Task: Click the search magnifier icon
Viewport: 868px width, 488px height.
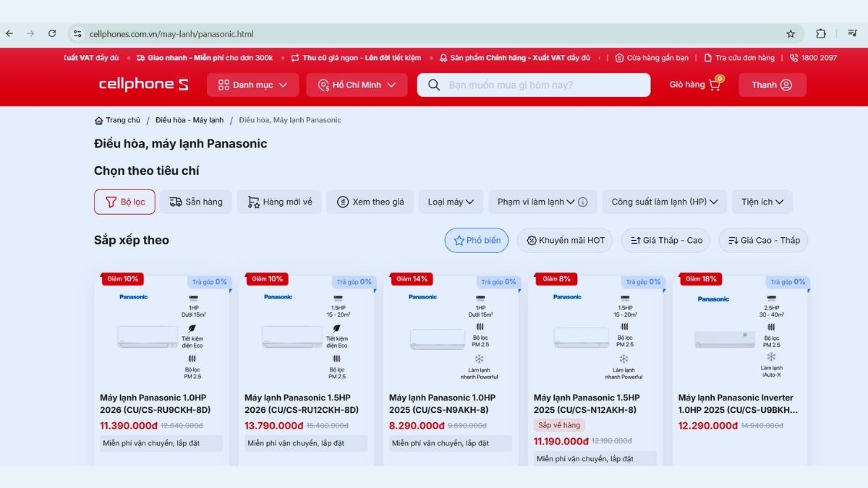Action: pos(434,85)
